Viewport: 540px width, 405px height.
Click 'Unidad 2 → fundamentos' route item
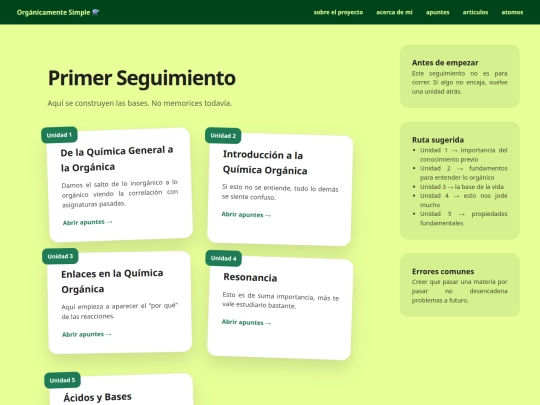(x=463, y=173)
